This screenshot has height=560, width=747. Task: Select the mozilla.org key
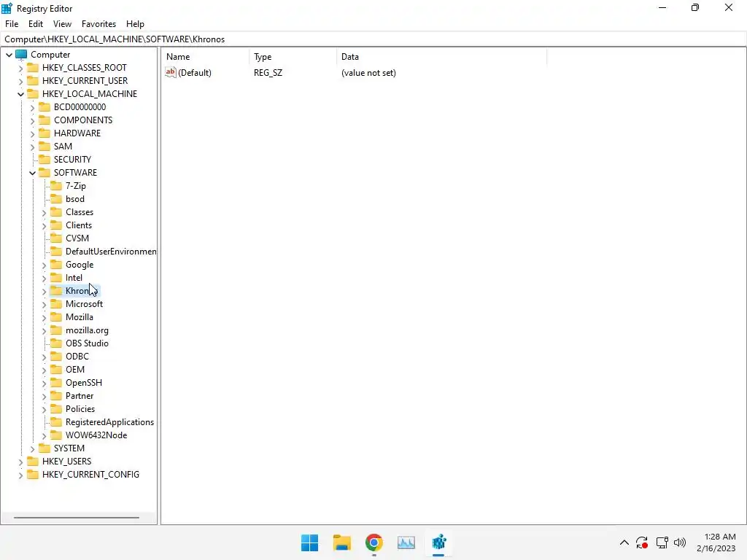87,330
